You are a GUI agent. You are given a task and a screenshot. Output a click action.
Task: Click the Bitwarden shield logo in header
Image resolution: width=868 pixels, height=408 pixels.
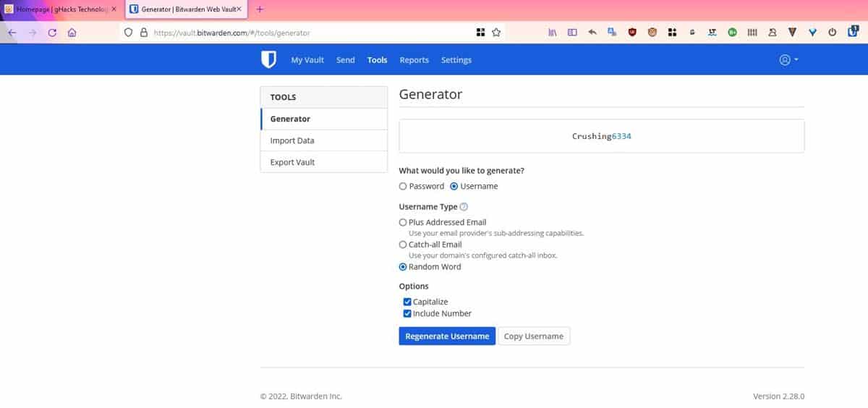268,60
